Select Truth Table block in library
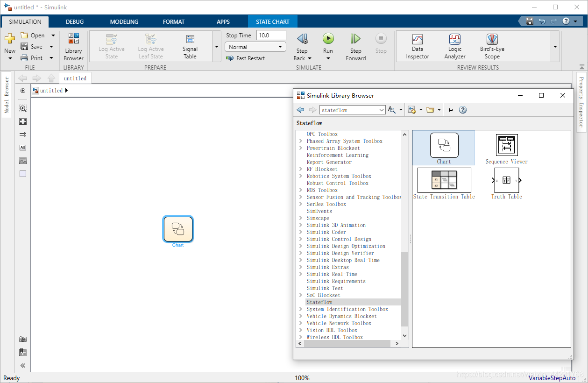Image resolution: width=588 pixels, height=383 pixels. point(507,184)
